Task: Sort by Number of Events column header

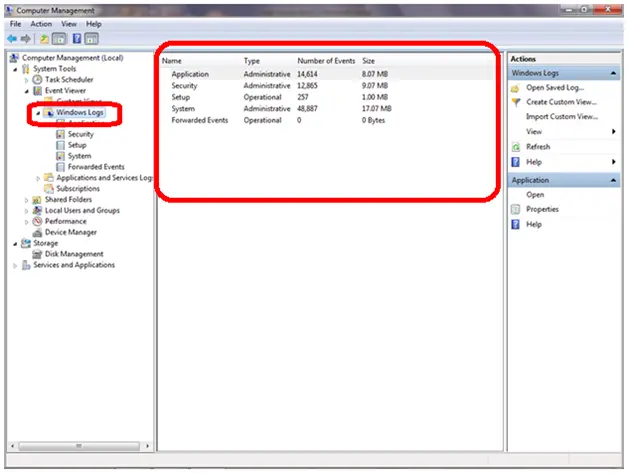Action: click(326, 61)
